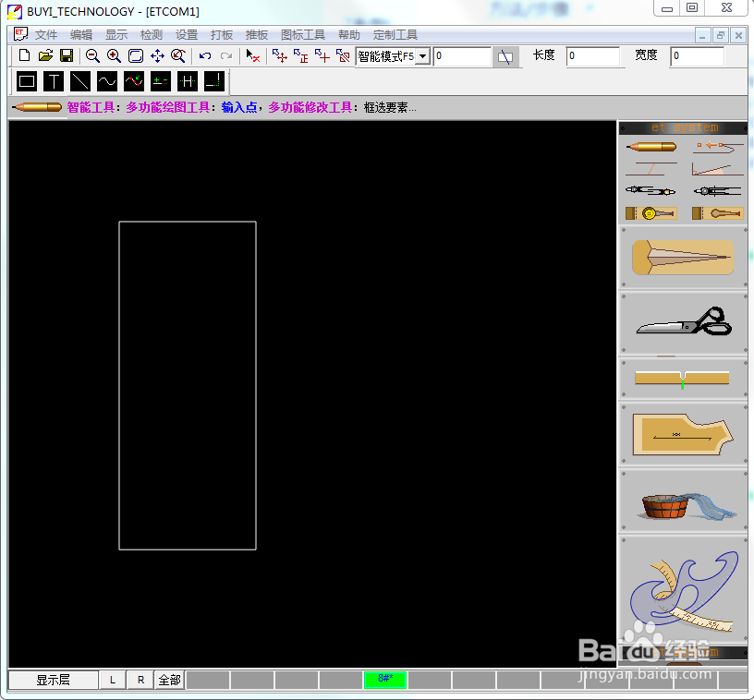Zoom in with the plus magnifier

(x=114, y=56)
